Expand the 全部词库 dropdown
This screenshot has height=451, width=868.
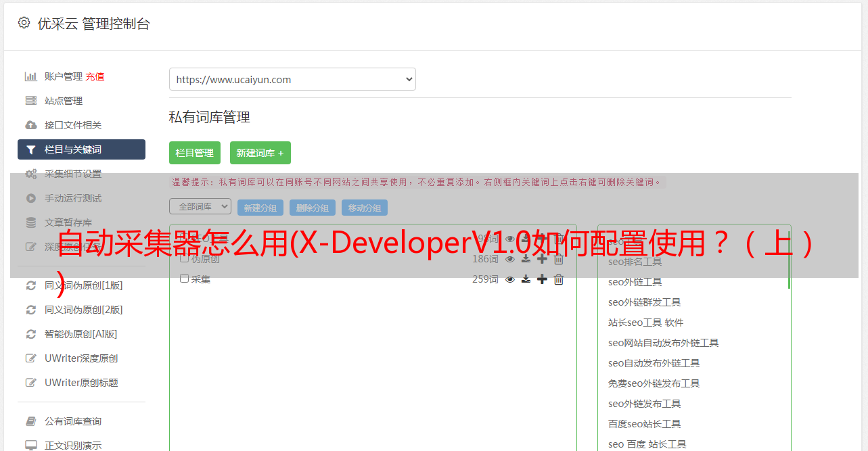pyautogui.click(x=200, y=206)
